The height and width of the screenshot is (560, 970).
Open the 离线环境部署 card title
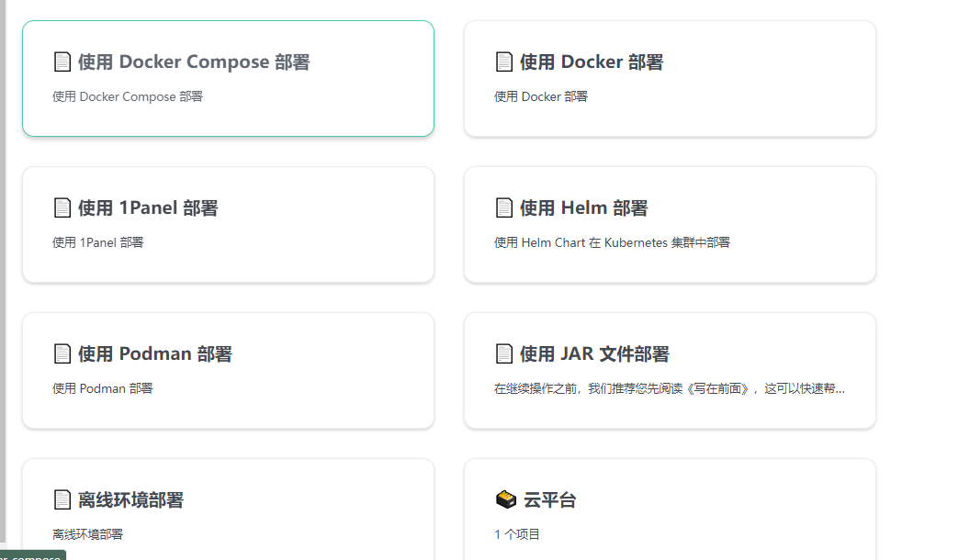(x=130, y=499)
